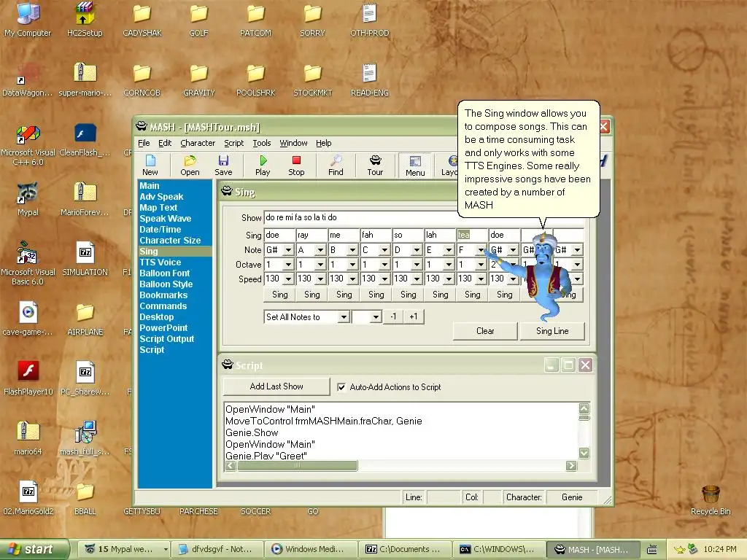This screenshot has width=747, height=560.
Task: Expand the Note dropdown for doe (G#)
Action: coord(288,250)
